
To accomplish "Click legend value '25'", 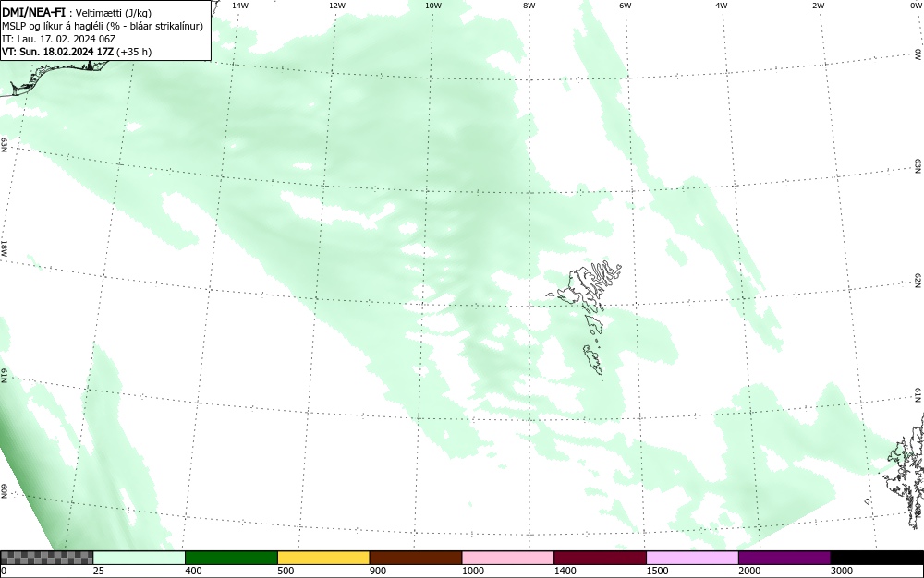I will [99, 571].
